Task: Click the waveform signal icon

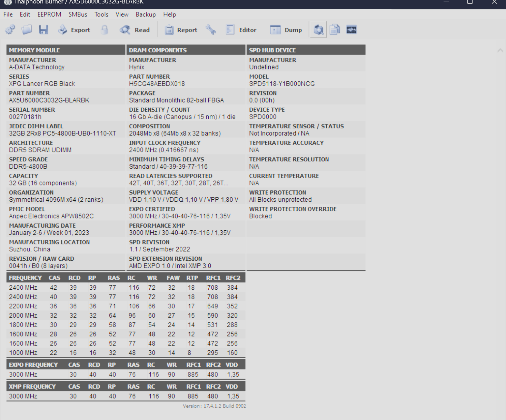Action: 351,29
